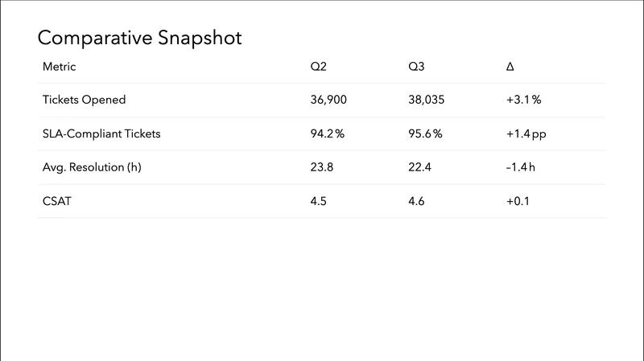644x361 pixels.
Task: Select the 22.4 value cell
Action: 420,167
